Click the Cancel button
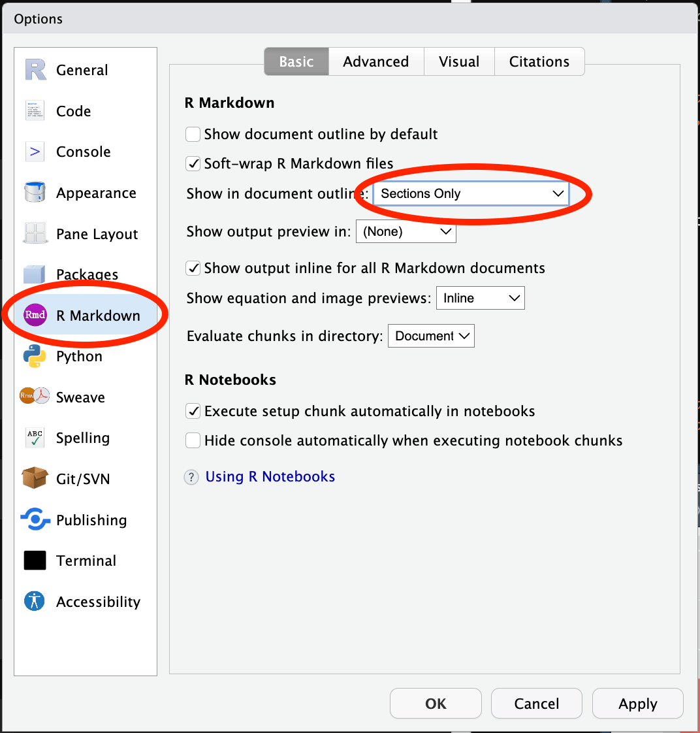This screenshot has width=700, height=733. [x=537, y=703]
